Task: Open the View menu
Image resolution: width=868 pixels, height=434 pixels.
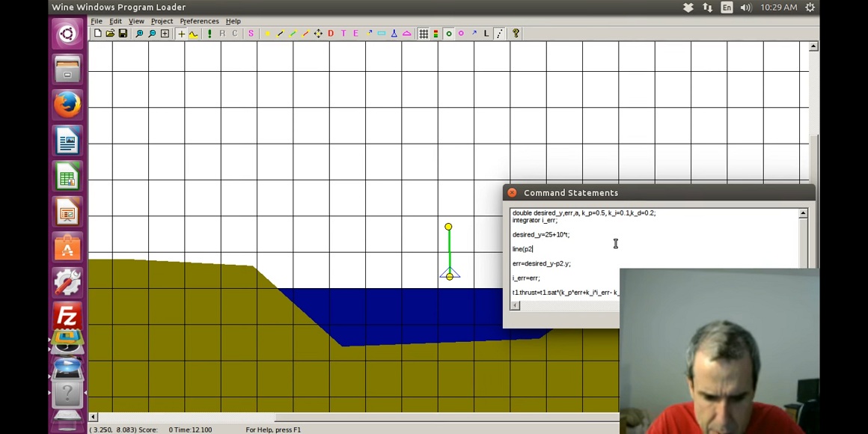Action: 136,21
